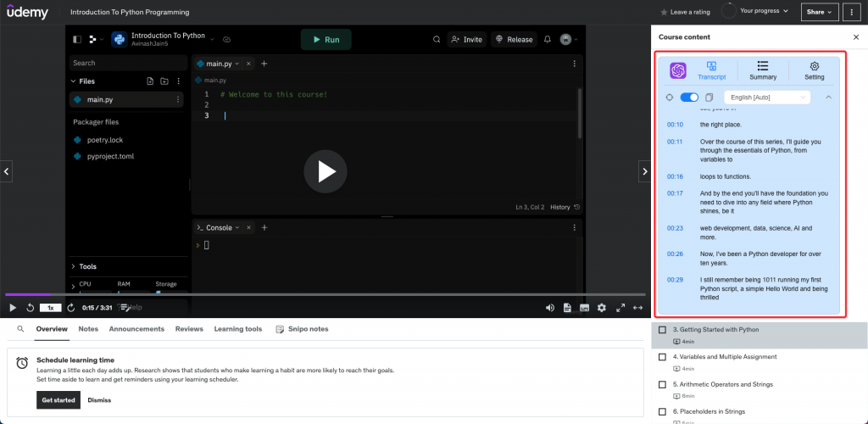Toggle expanded view with the horizontal arrows icon
868x424 pixels.
point(637,308)
